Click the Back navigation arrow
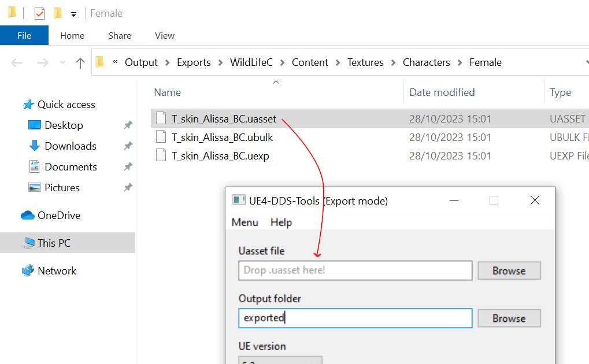Image resolution: width=589 pixels, height=364 pixels. [17, 63]
